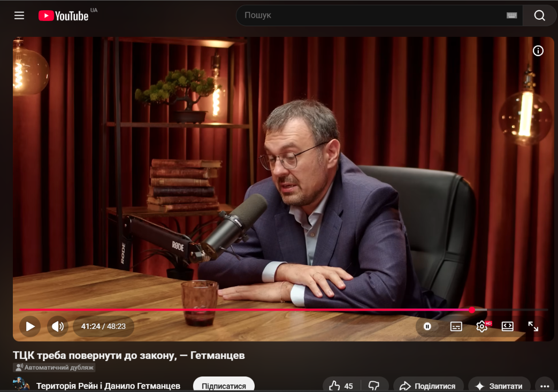Open the hamburger guide menu
The width and height of the screenshot is (558, 392).
click(19, 16)
